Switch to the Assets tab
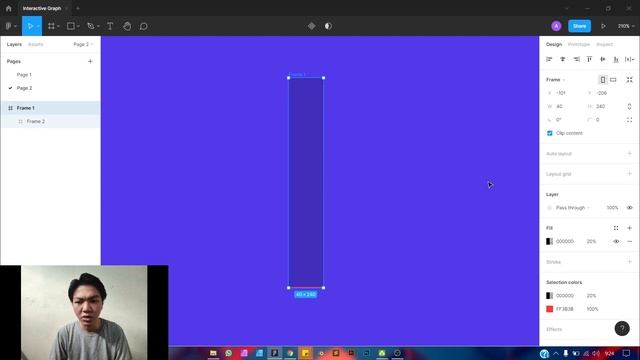640x360 pixels. [x=36, y=44]
